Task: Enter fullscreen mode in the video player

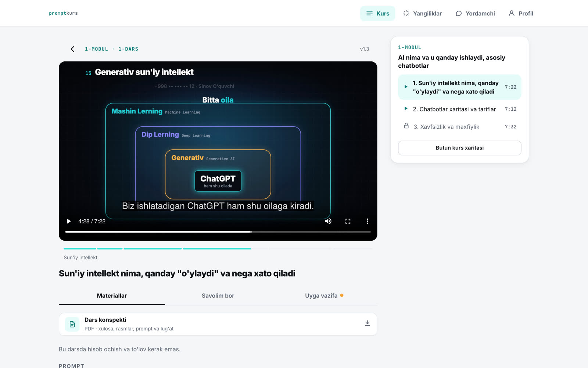Action: click(348, 221)
